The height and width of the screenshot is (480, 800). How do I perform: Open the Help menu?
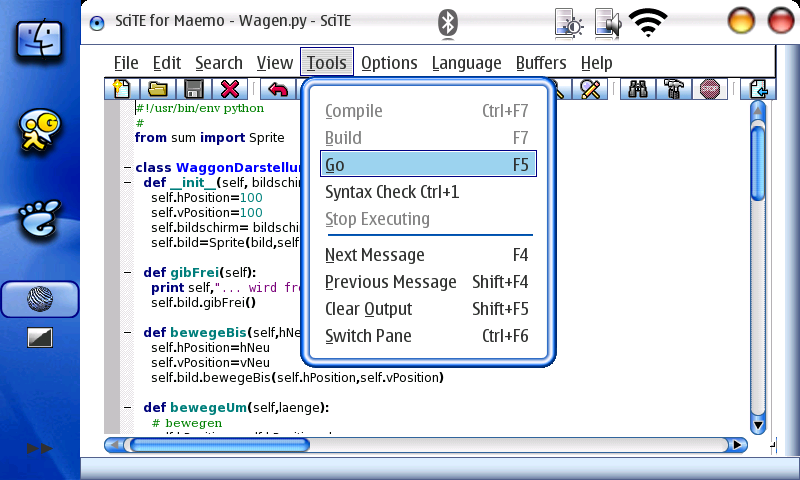pos(596,63)
